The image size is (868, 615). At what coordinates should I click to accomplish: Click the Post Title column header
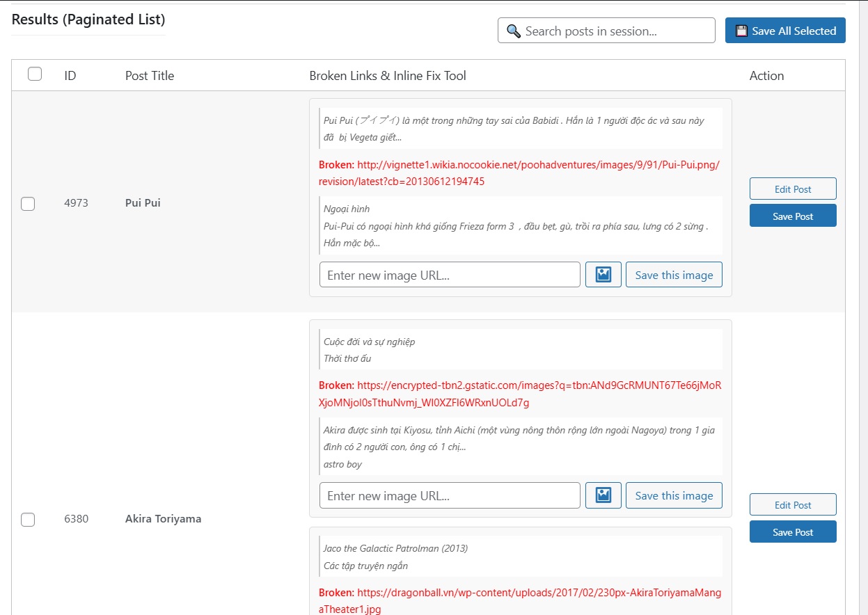(x=150, y=75)
